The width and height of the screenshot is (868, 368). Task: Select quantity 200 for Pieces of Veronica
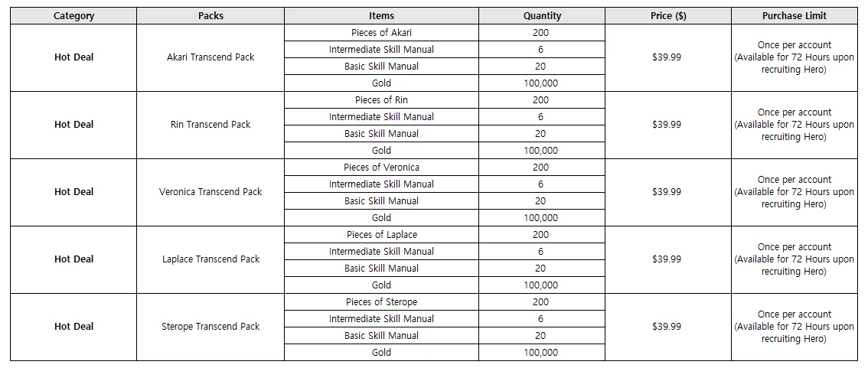pyautogui.click(x=541, y=168)
